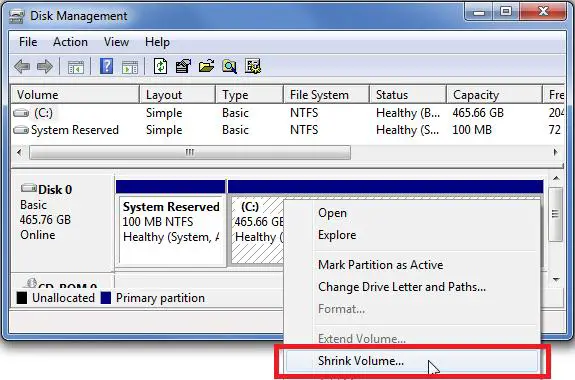The height and width of the screenshot is (380, 575).
Task: Maximize the Disk Management window
Action: click(506, 12)
